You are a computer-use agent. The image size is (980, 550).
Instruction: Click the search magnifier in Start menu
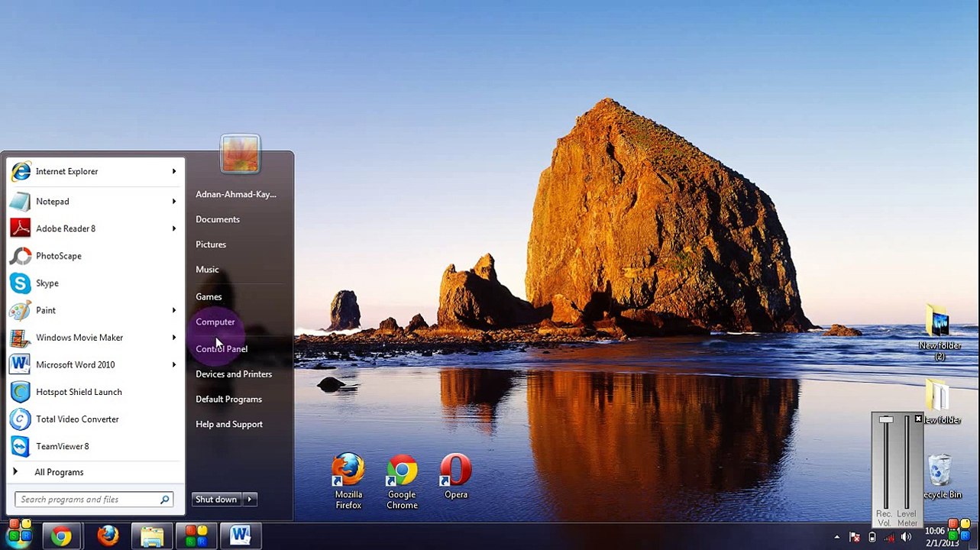click(164, 500)
